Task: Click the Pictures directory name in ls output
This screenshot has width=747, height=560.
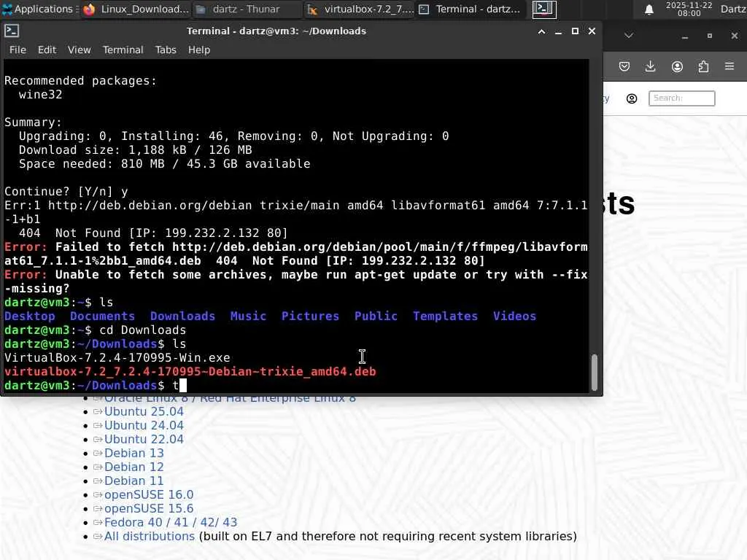Action: [310, 316]
